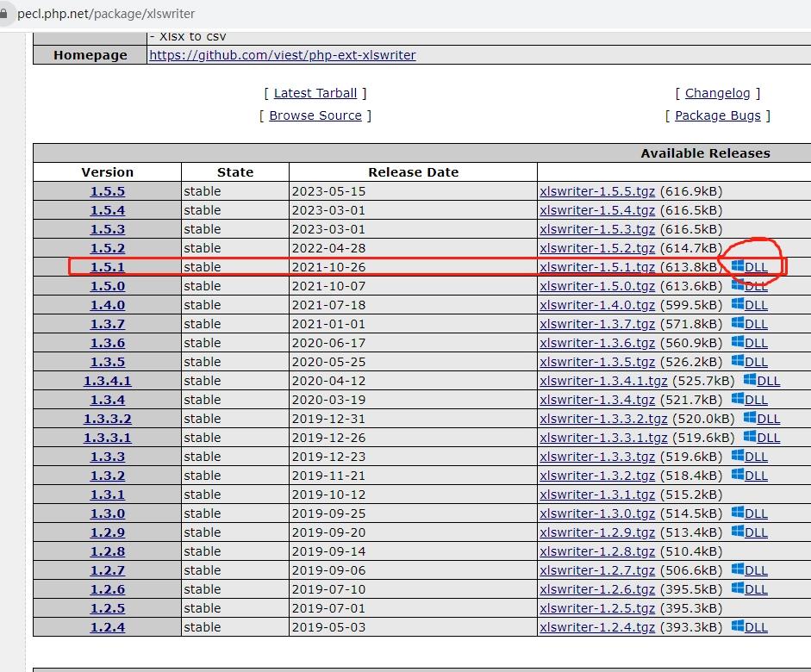Open the Package Bugs link
811x672 pixels.
pyautogui.click(x=717, y=115)
